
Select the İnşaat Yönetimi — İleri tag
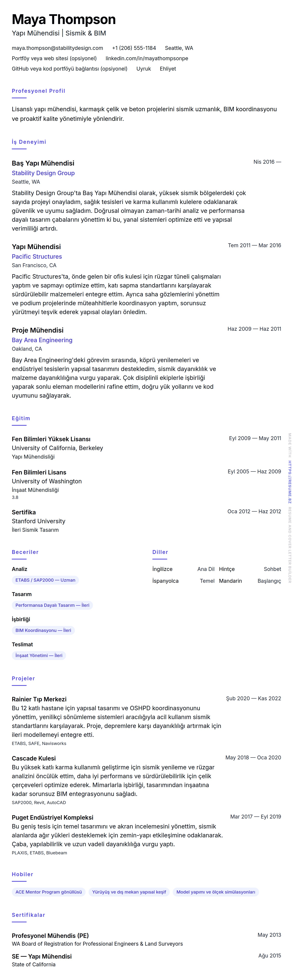point(39,655)
